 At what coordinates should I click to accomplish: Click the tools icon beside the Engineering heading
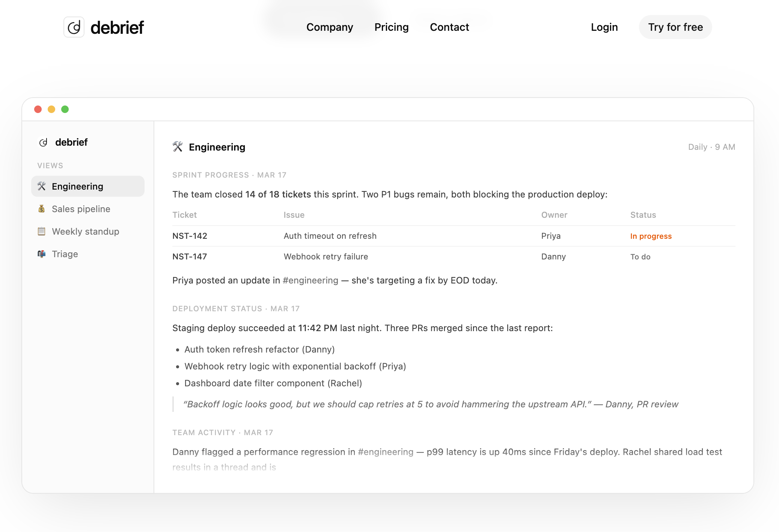pyautogui.click(x=178, y=147)
